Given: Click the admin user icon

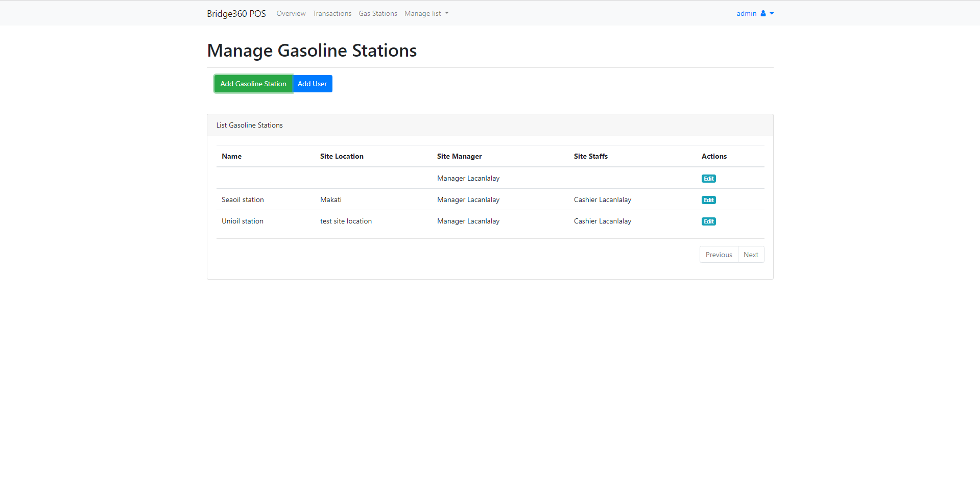Looking at the screenshot, I should click(x=763, y=14).
